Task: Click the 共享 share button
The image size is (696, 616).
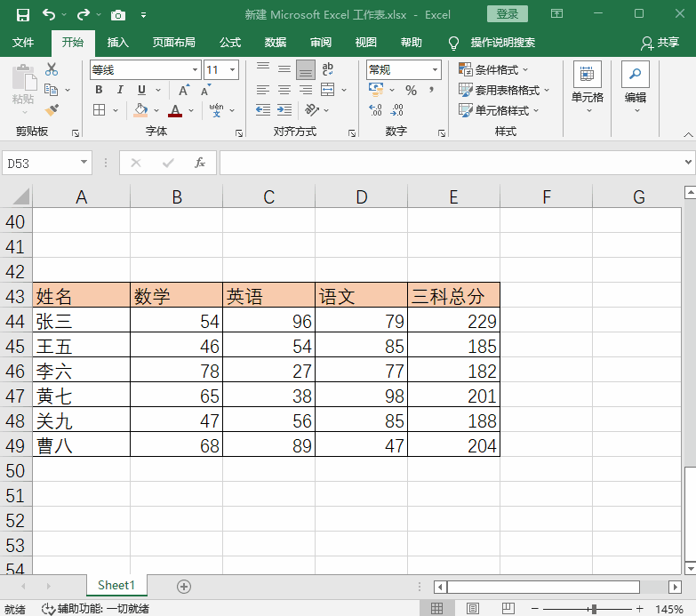Action: 660,43
